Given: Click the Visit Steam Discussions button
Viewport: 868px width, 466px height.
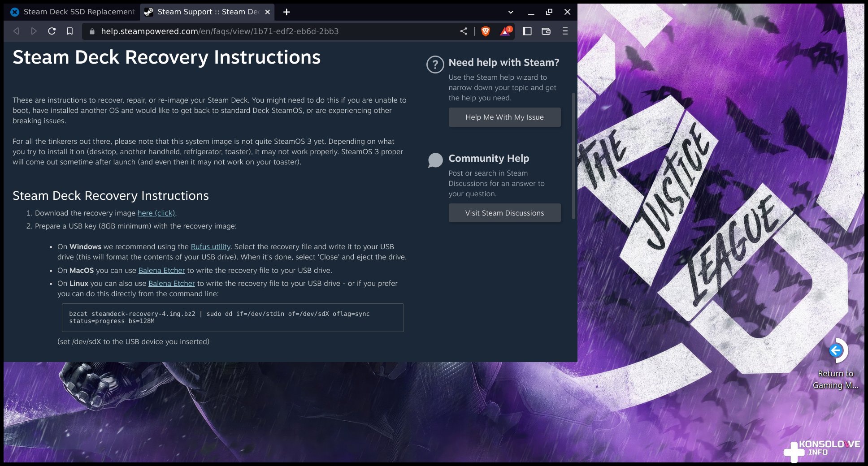Looking at the screenshot, I should pos(504,213).
